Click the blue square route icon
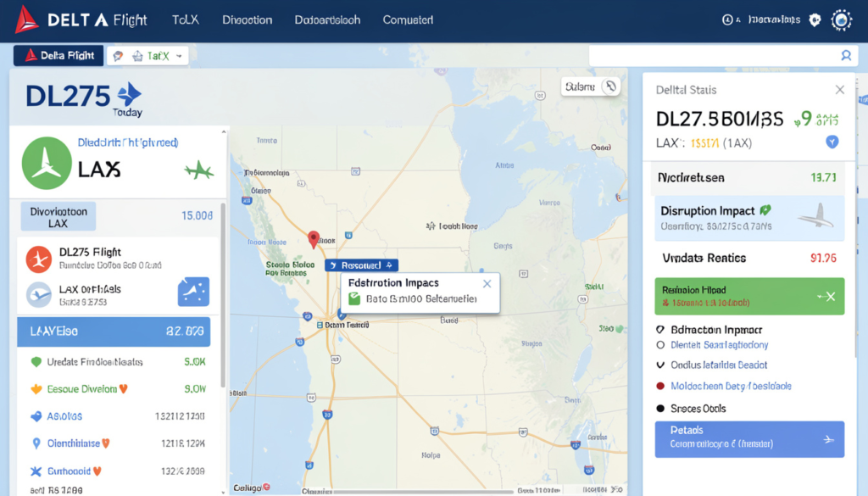The height and width of the screenshot is (496, 868). [x=193, y=292]
